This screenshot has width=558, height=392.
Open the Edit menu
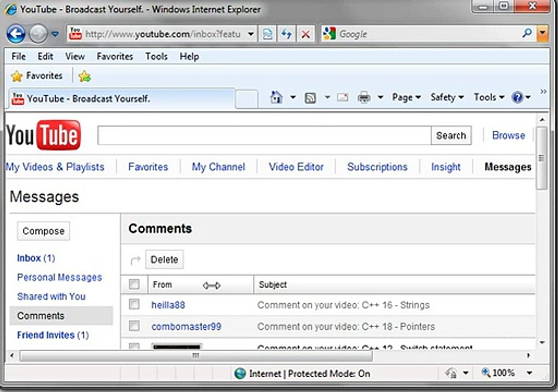pyautogui.click(x=45, y=57)
